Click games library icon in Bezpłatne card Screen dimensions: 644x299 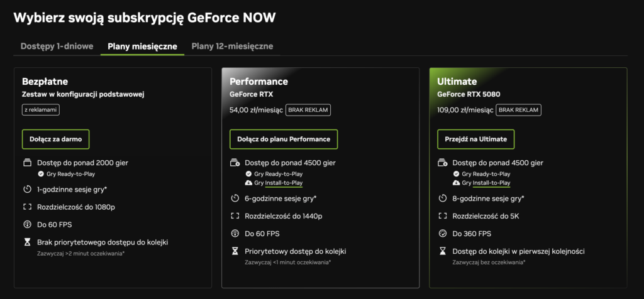click(x=28, y=163)
